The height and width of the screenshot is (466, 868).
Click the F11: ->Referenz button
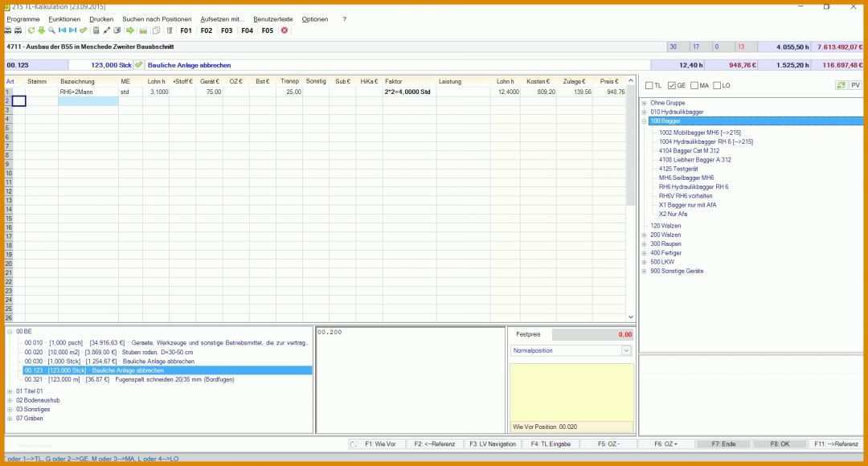(x=836, y=444)
